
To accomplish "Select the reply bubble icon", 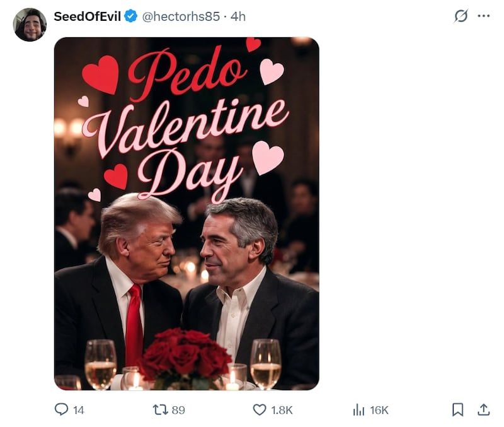I will tap(60, 409).
